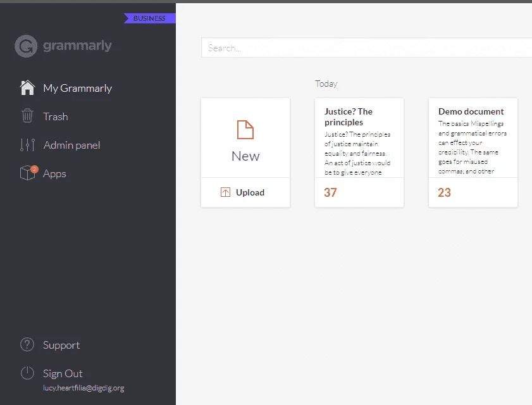Click the Apps box icon

(x=27, y=173)
